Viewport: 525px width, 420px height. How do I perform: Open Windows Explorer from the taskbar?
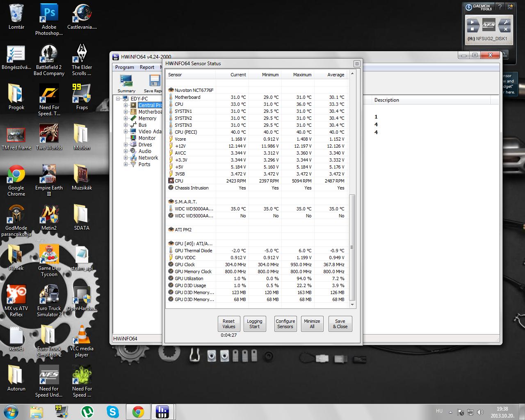tap(37, 411)
